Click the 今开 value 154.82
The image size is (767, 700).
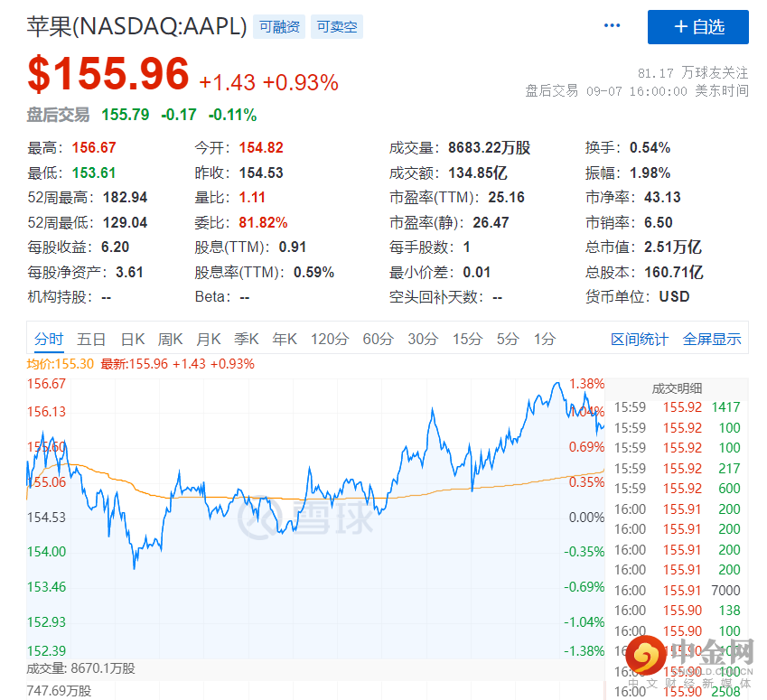(x=261, y=148)
